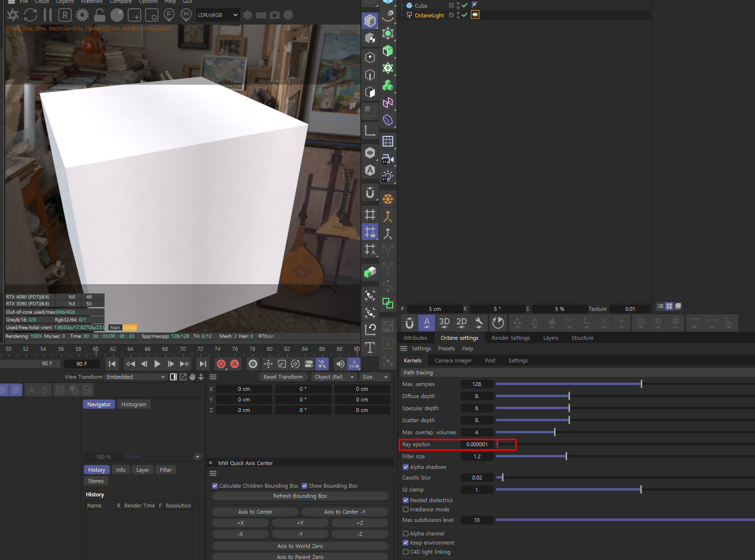
Task: Switch to the Render Settings tab
Action: (511, 338)
